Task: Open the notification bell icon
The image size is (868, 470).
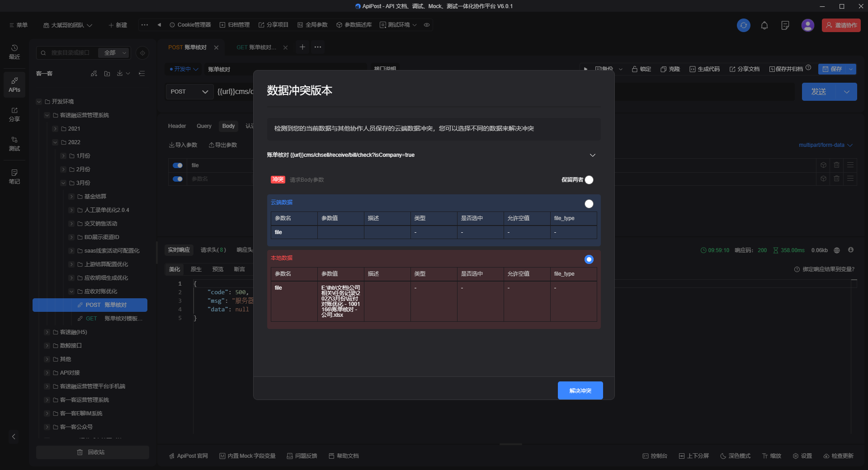Action: pyautogui.click(x=764, y=25)
